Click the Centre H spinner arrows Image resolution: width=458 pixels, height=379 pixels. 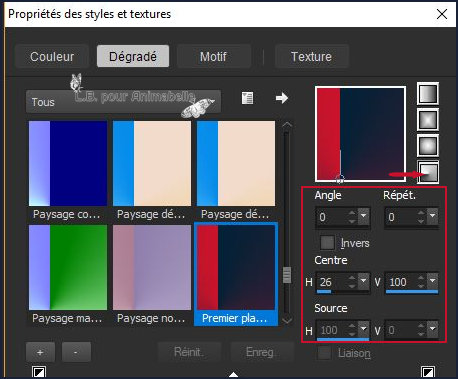(x=352, y=282)
